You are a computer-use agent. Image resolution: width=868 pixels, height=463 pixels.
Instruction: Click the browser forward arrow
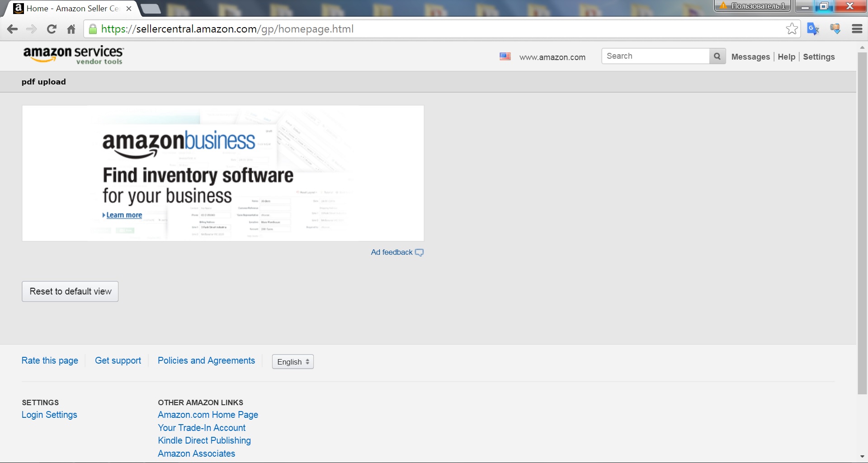click(x=32, y=29)
